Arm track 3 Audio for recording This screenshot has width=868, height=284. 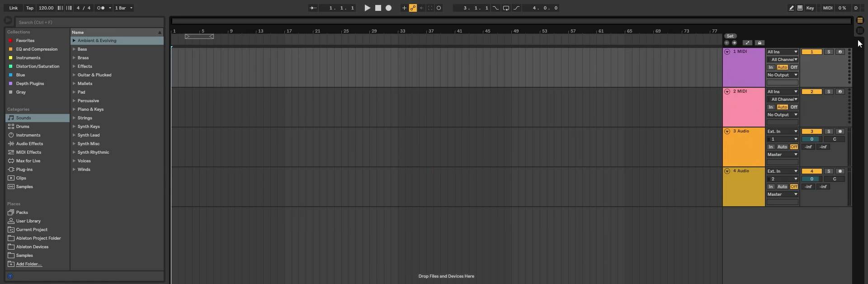point(840,132)
